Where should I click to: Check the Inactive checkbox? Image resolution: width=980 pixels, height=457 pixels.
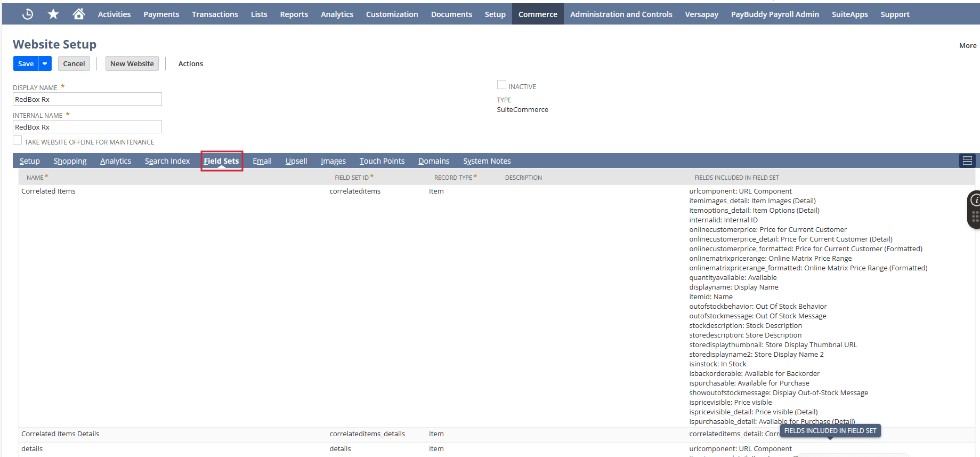click(x=501, y=85)
